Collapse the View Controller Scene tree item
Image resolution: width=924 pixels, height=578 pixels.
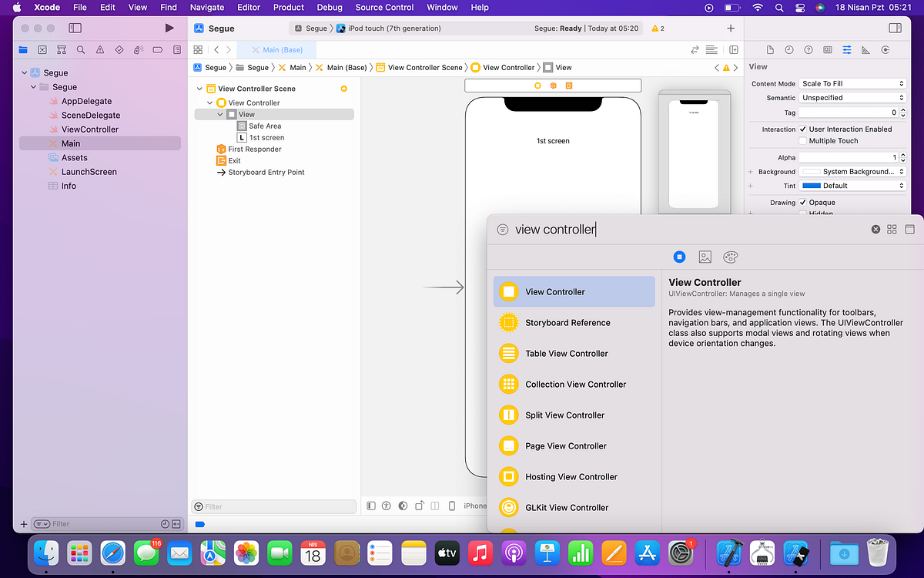199,88
